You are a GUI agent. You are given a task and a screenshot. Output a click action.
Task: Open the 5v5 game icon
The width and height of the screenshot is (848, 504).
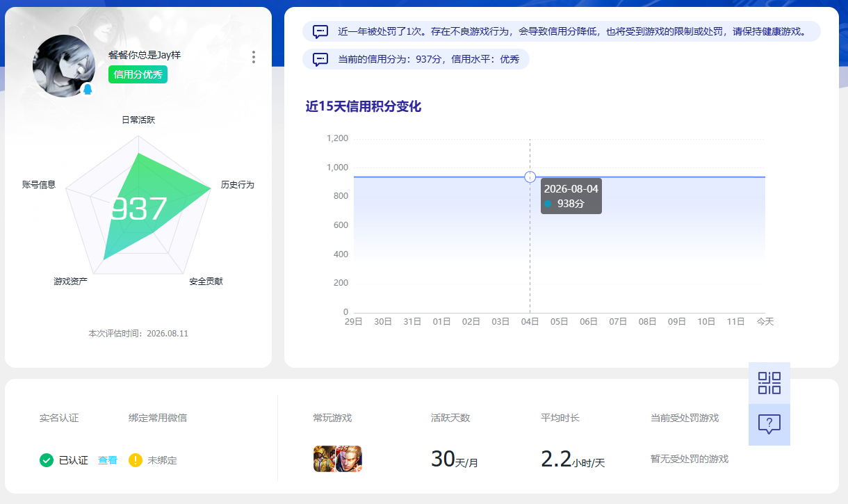[x=350, y=459]
